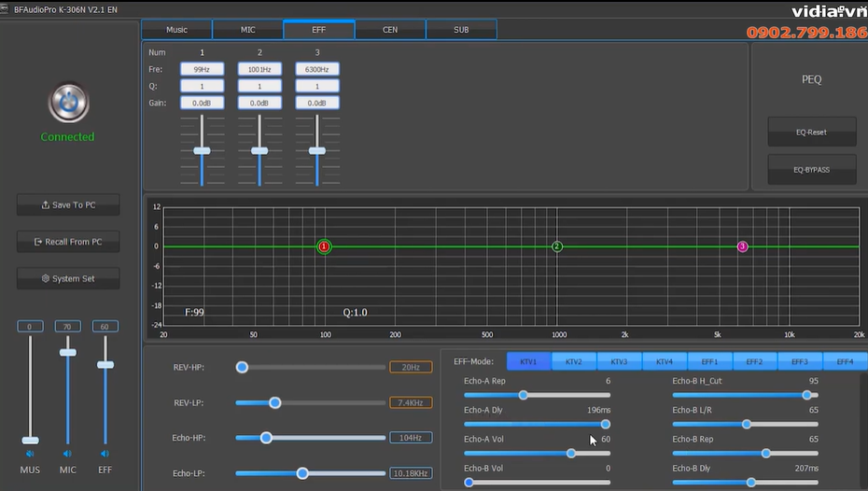Select red EQ node 1 on graph

pos(324,246)
